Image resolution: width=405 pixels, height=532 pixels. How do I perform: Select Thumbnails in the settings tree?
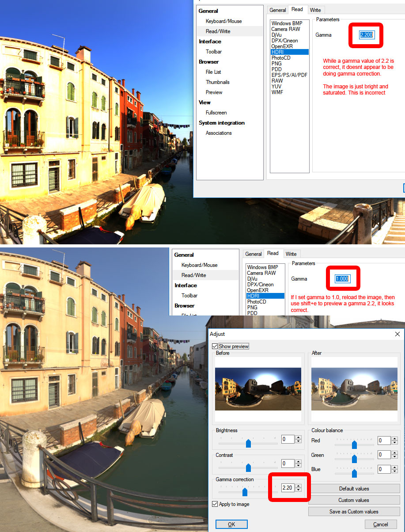217,82
